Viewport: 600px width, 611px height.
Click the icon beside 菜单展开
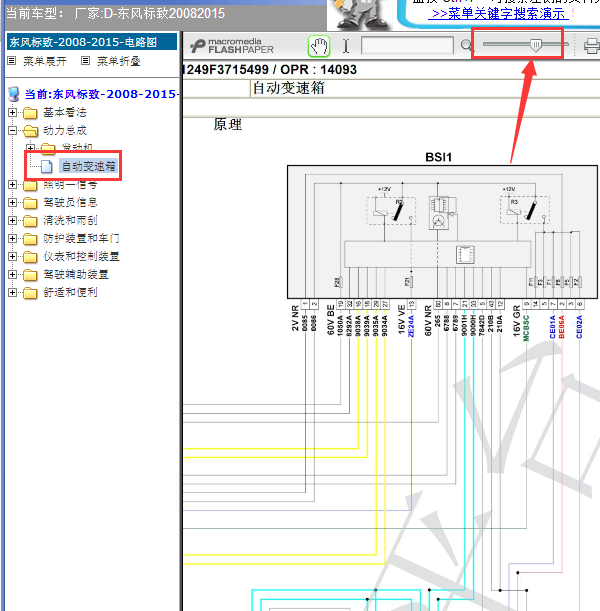12,61
